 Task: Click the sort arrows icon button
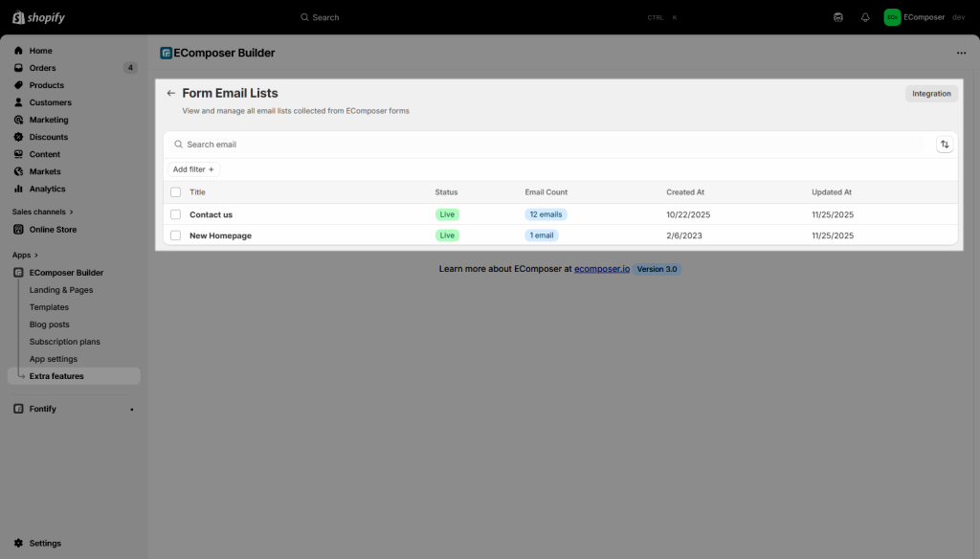945,145
